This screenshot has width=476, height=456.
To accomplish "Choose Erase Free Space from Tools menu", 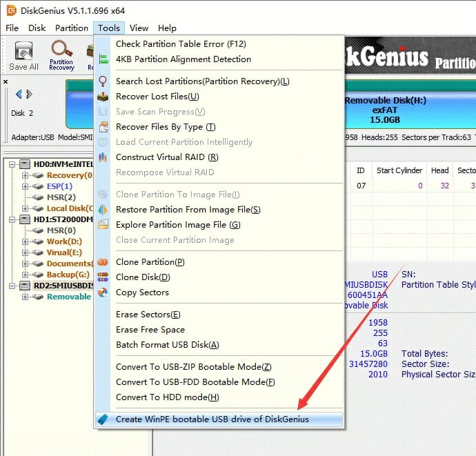I will click(x=150, y=330).
